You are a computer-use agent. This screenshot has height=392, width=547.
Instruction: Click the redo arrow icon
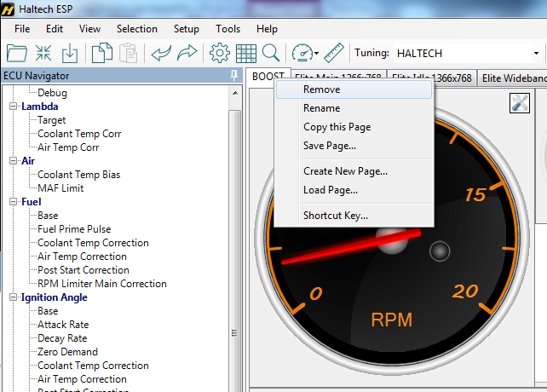click(187, 53)
